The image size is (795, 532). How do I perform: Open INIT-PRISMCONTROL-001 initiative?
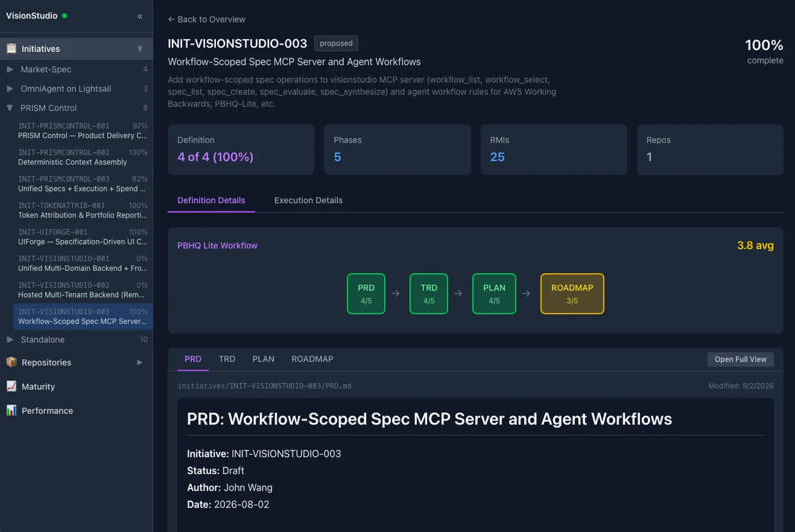(83, 131)
